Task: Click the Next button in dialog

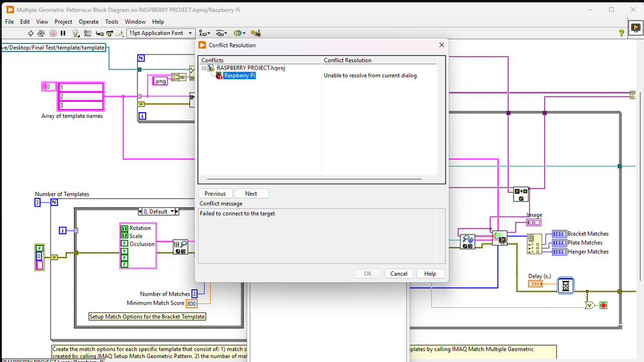Action: [x=251, y=194]
